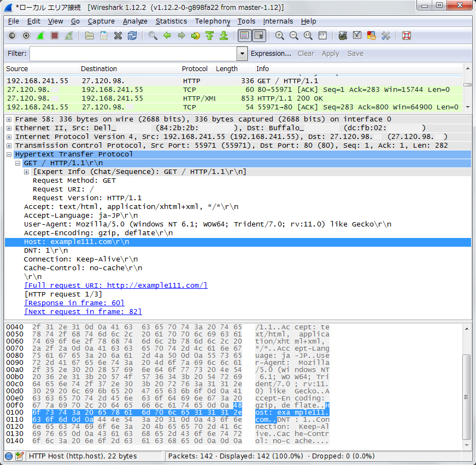This screenshot has height=465, width=476.
Task: Click the help lifebuoy icon
Action: coord(406,36)
